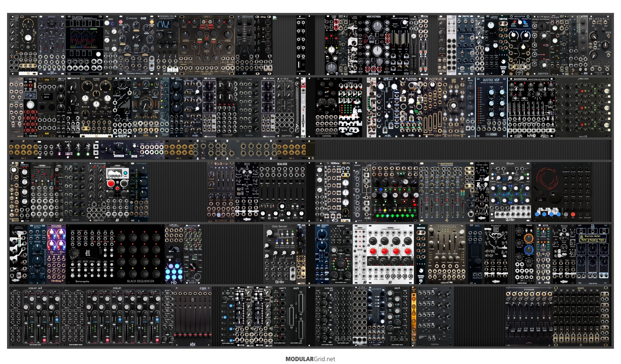Screen dimensions: 621x364
Task: Select the Multigrain module
Action: click(395, 192)
